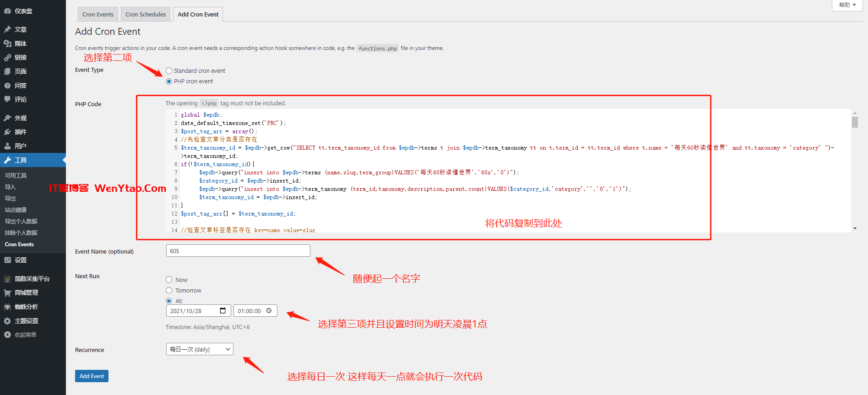Select PHP cron event radio button
Screen dimensions: 868x395
click(x=169, y=81)
